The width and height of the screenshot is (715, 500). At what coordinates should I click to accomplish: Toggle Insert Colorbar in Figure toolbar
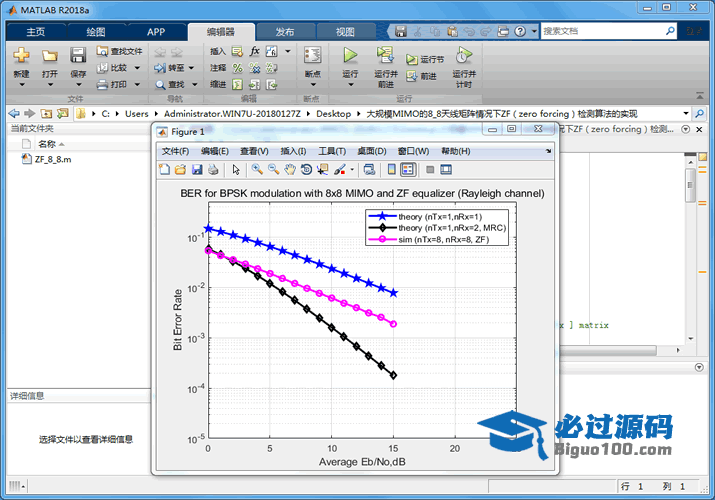(x=392, y=170)
